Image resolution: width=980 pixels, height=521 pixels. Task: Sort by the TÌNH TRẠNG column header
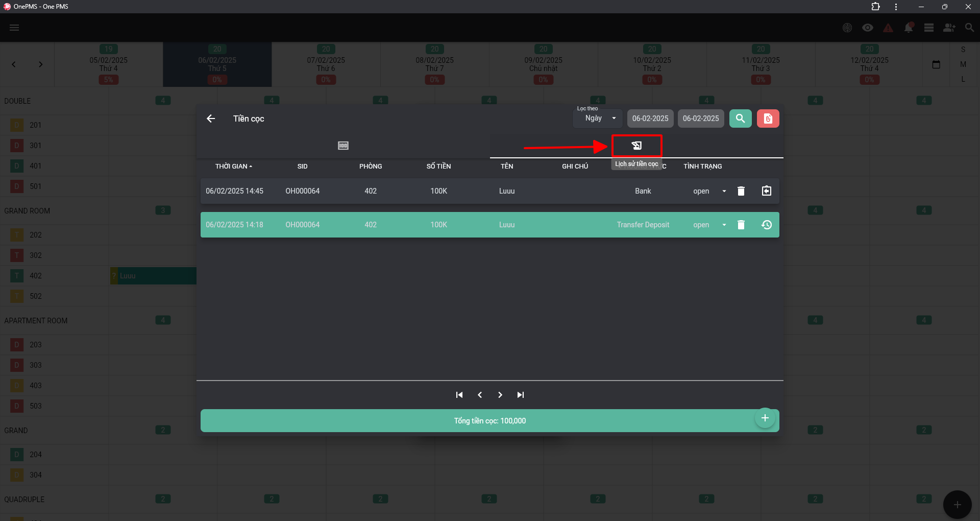(703, 167)
